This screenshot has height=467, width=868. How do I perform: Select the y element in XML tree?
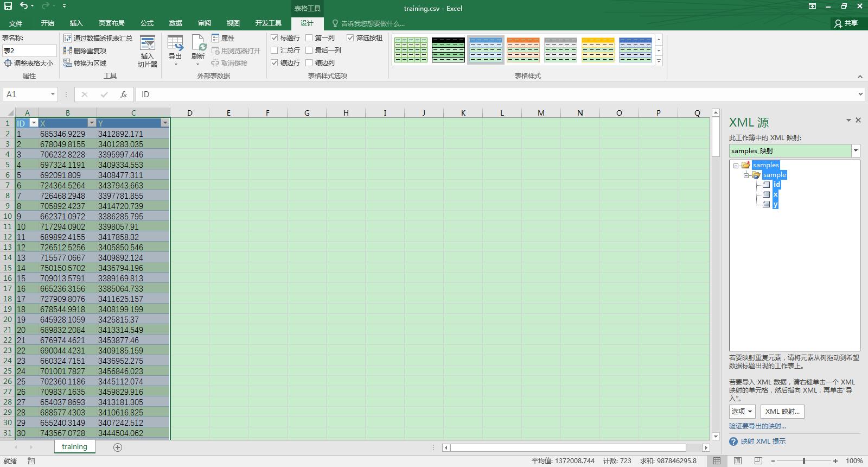775,204
